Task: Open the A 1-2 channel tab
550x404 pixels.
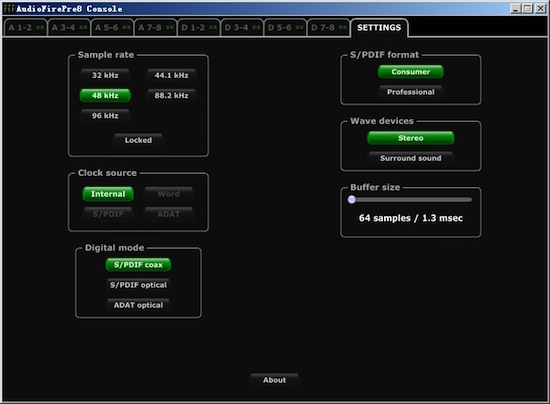Action: pyautogui.click(x=25, y=28)
